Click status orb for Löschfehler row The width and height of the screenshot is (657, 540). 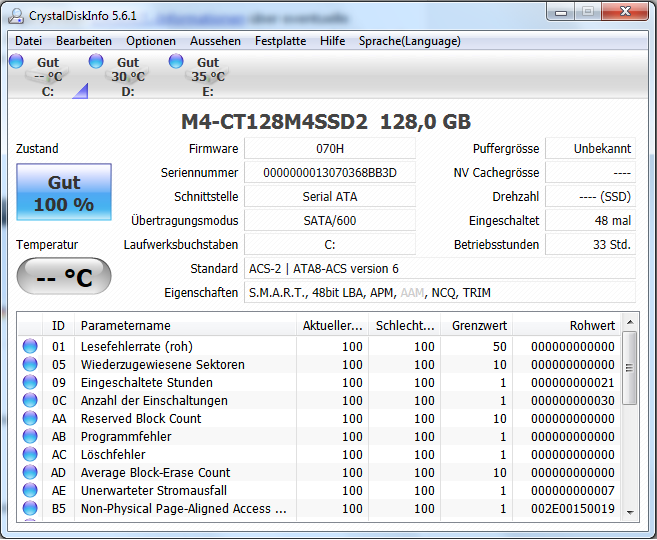click(30, 454)
